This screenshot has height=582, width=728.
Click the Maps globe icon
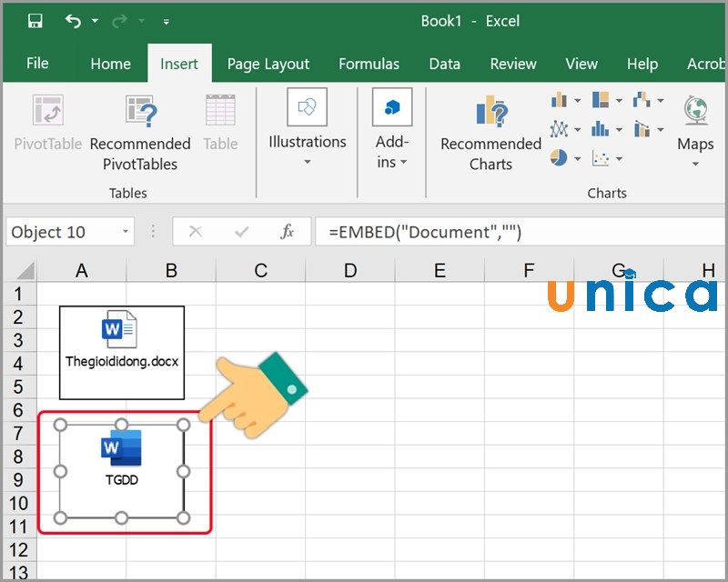pyautogui.click(x=695, y=111)
